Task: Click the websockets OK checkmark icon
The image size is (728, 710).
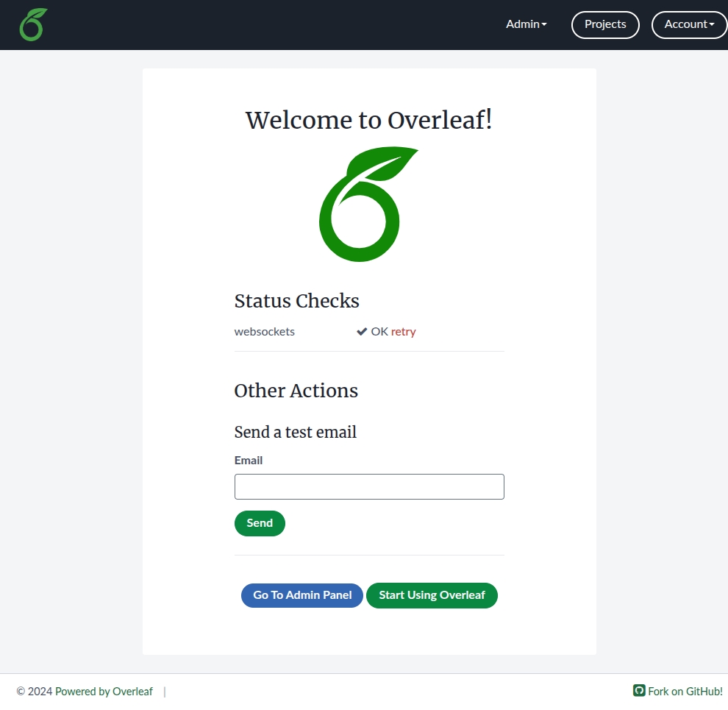Action: click(x=362, y=332)
